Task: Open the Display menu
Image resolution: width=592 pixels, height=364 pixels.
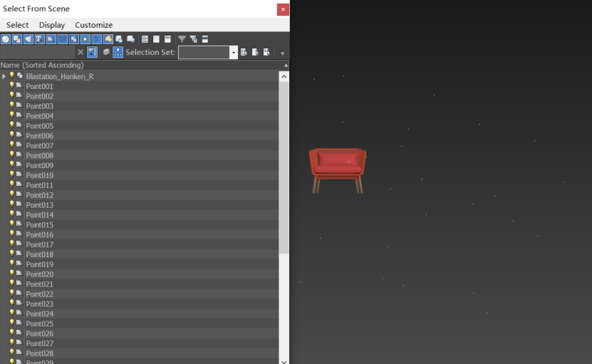Action: tap(52, 25)
